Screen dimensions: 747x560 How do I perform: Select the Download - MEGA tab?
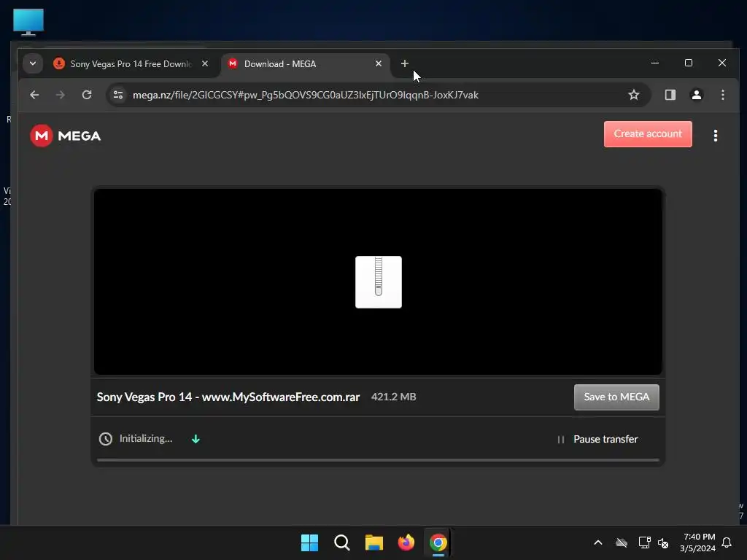pyautogui.click(x=305, y=64)
